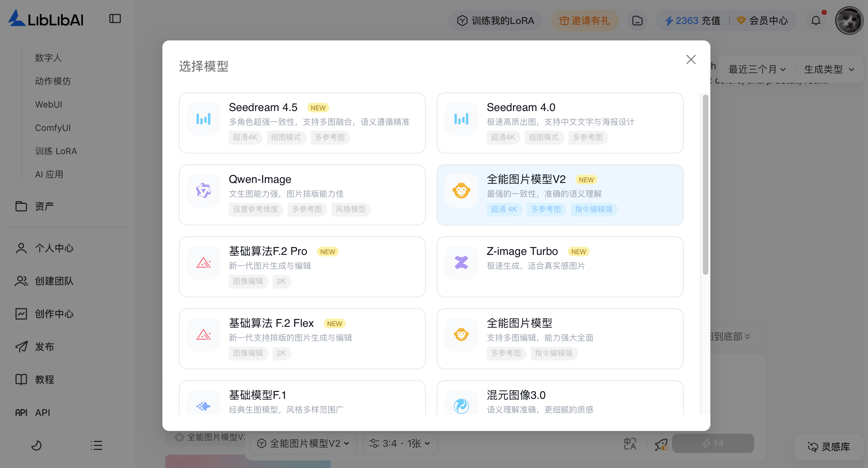
Task: Click 设置参考维度 tag on Qwen-Image
Action: pos(256,209)
